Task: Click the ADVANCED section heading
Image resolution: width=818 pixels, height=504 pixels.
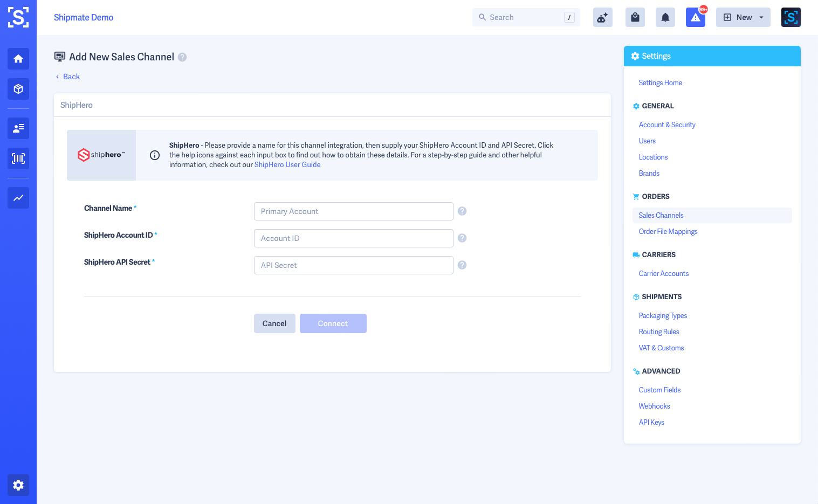Action: pyautogui.click(x=661, y=371)
